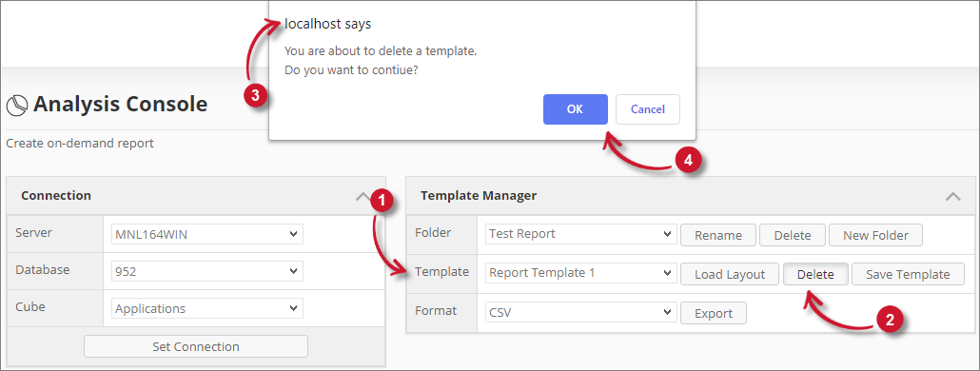The height and width of the screenshot is (371, 980).
Task: Click the 'Template' row label
Action: 441,272
